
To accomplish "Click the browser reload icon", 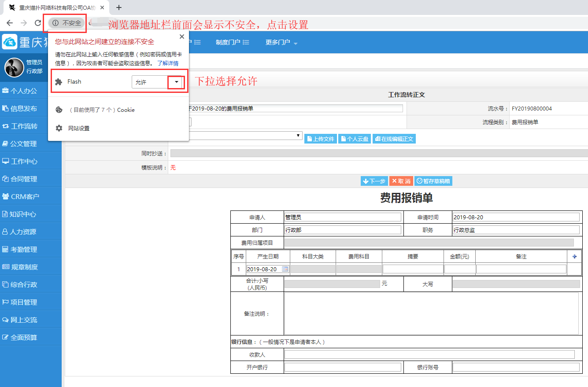I will pyautogui.click(x=38, y=23).
